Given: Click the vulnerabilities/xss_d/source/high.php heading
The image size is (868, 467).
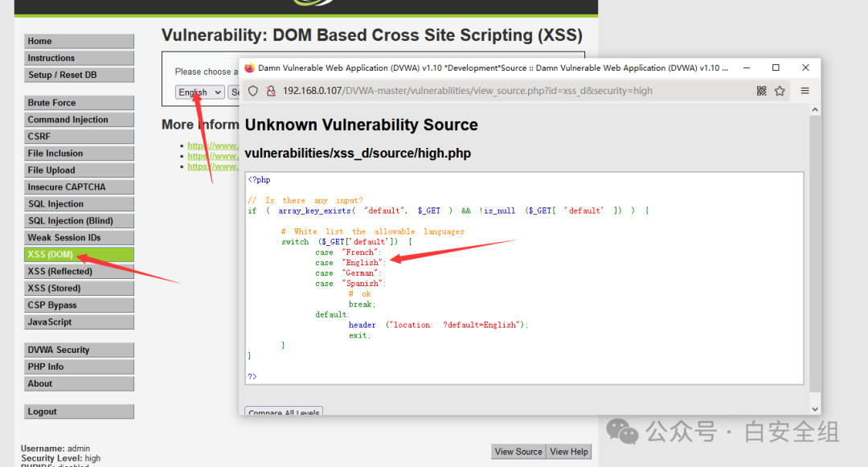Looking at the screenshot, I should click(x=358, y=154).
